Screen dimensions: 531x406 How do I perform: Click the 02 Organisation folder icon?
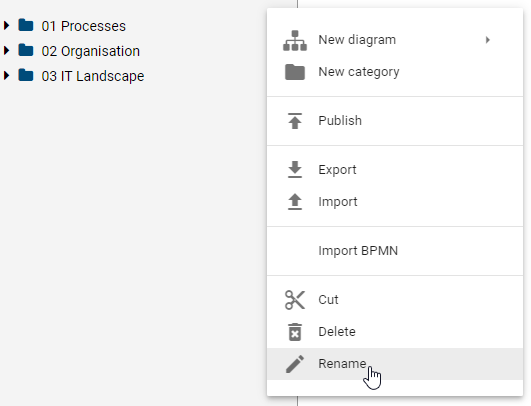point(26,50)
